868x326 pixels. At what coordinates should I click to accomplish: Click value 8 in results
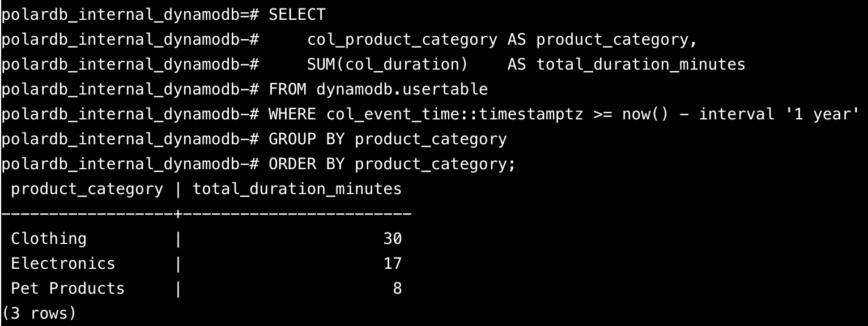tap(397, 289)
